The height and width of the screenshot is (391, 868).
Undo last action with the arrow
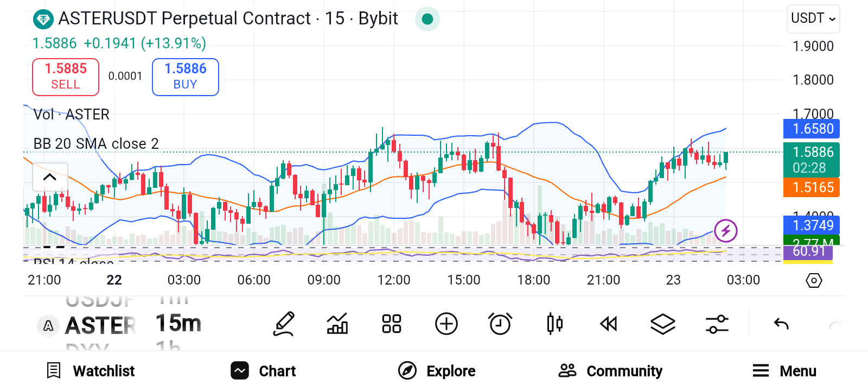pos(781,324)
